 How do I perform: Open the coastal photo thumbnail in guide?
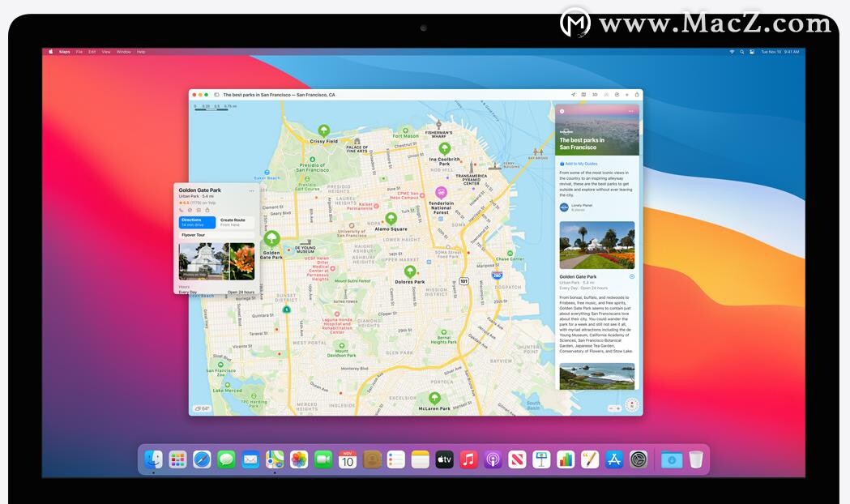(x=597, y=376)
